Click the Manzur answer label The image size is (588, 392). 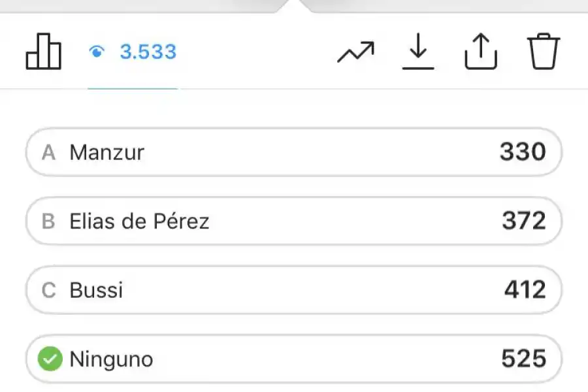(x=106, y=152)
